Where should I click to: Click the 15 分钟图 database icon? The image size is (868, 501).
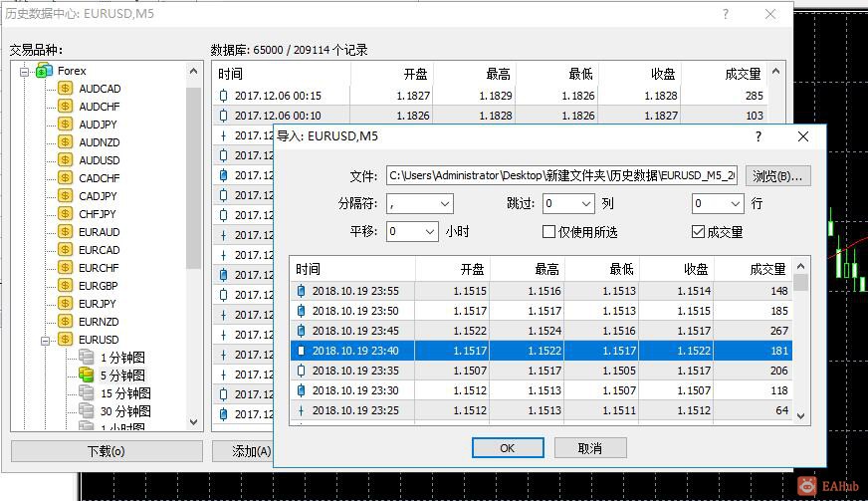(86, 392)
